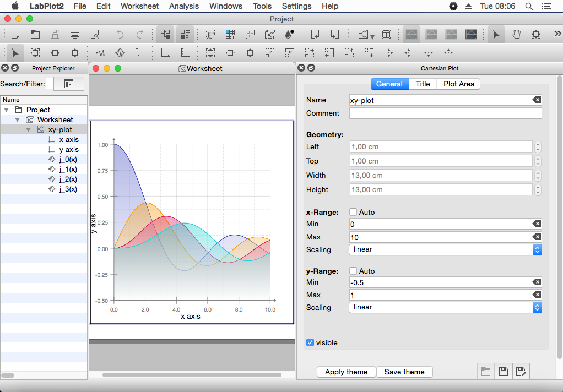Select the hand pan tool in the toolbar
This screenshot has height=392, width=563.
tap(516, 34)
